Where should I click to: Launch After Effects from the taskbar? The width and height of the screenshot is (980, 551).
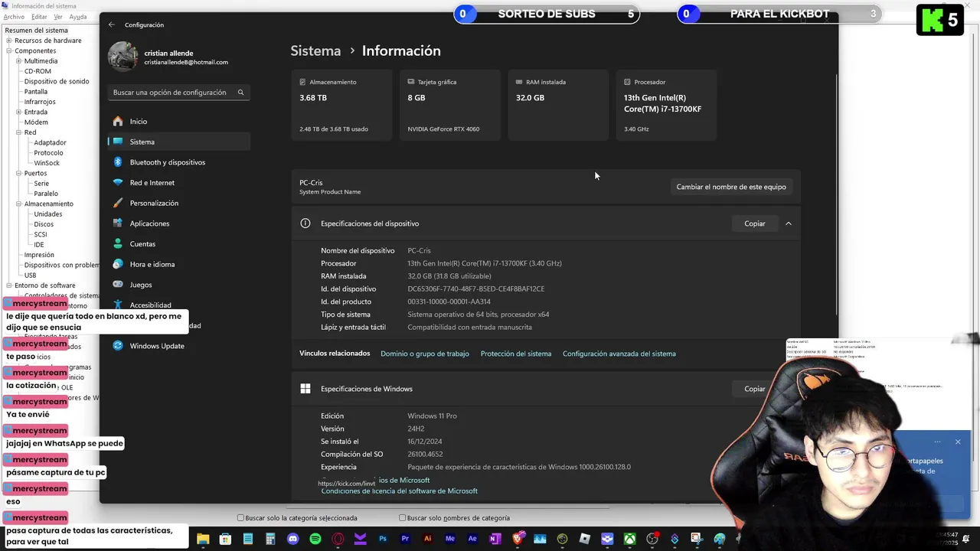point(472,540)
